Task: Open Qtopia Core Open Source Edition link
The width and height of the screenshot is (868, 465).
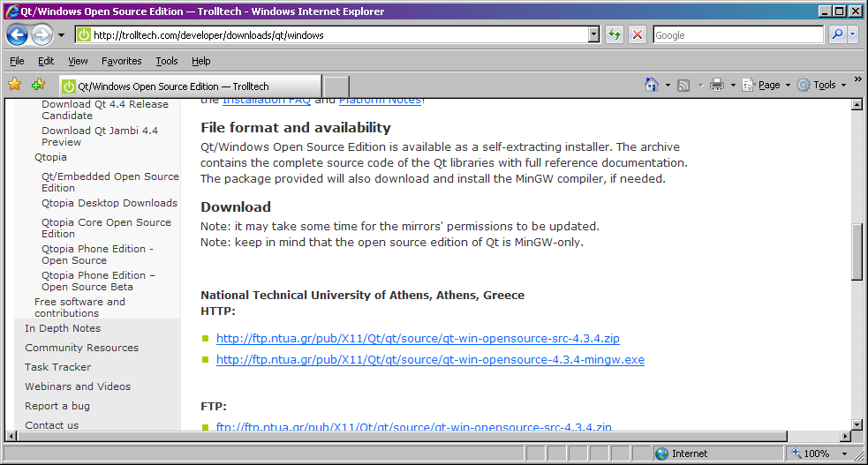Action: 106,228
